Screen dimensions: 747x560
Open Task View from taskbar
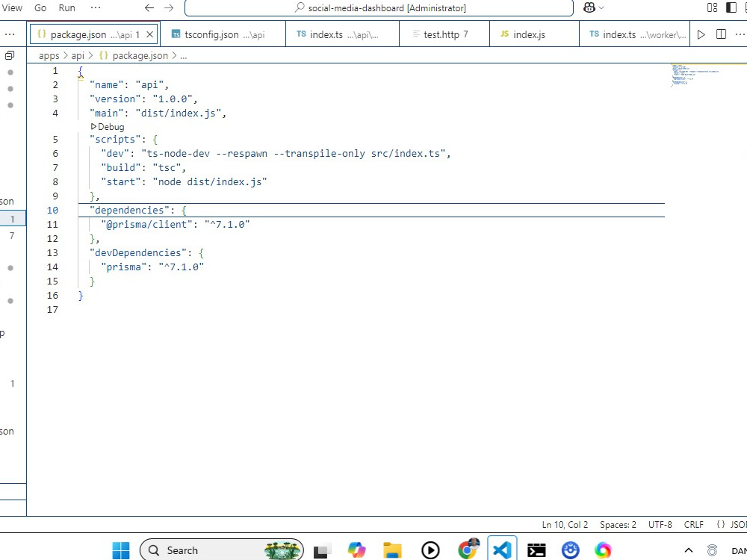click(x=323, y=550)
